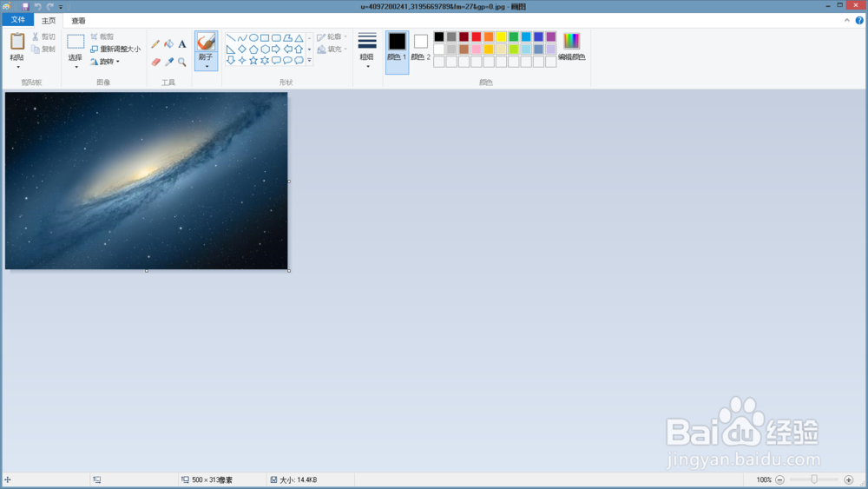Click the Cut (剪切) button
Viewport: 868px width, 489px height.
(x=43, y=36)
